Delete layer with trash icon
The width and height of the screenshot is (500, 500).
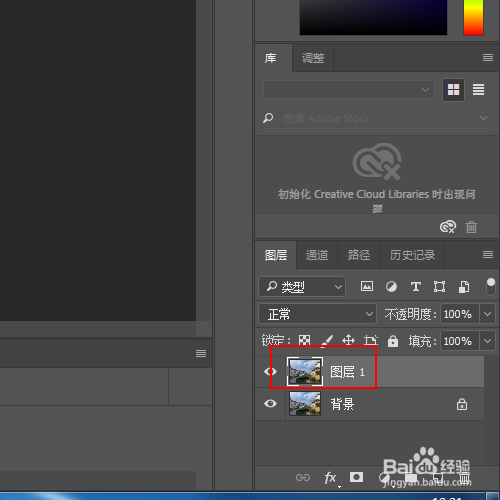pyautogui.click(x=465, y=478)
